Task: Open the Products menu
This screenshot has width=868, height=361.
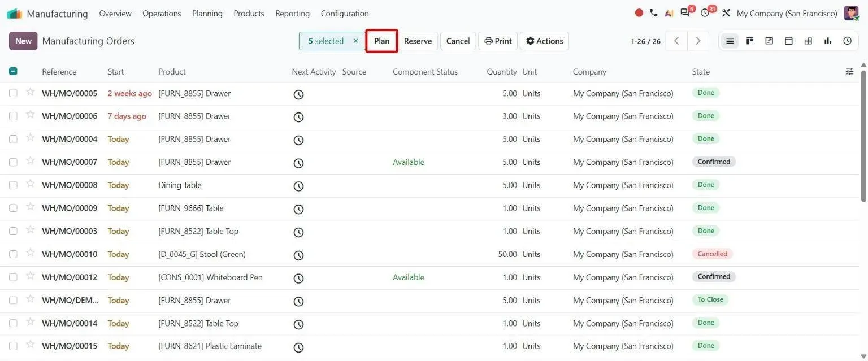Action: (249, 13)
